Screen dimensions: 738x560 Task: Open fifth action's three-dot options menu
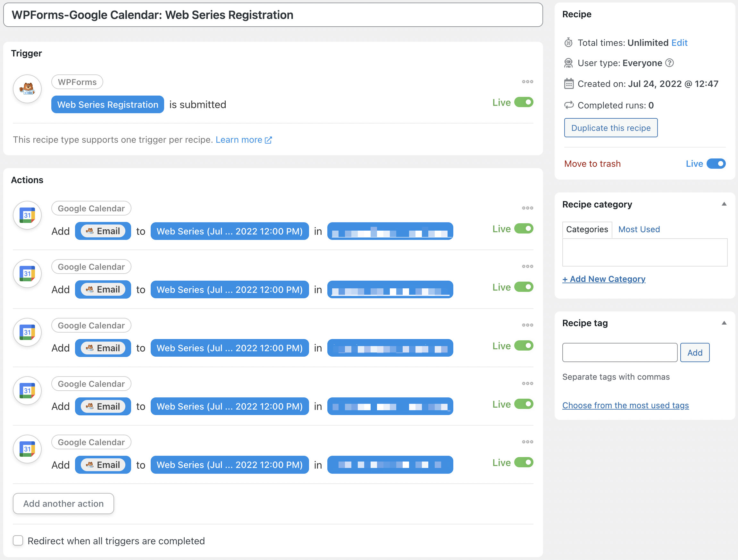(527, 442)
